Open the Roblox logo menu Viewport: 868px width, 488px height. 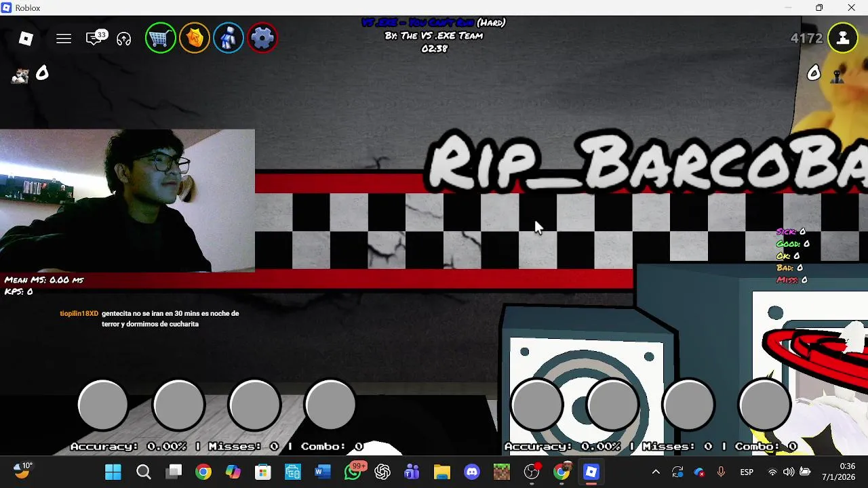(x=26, y=39)
